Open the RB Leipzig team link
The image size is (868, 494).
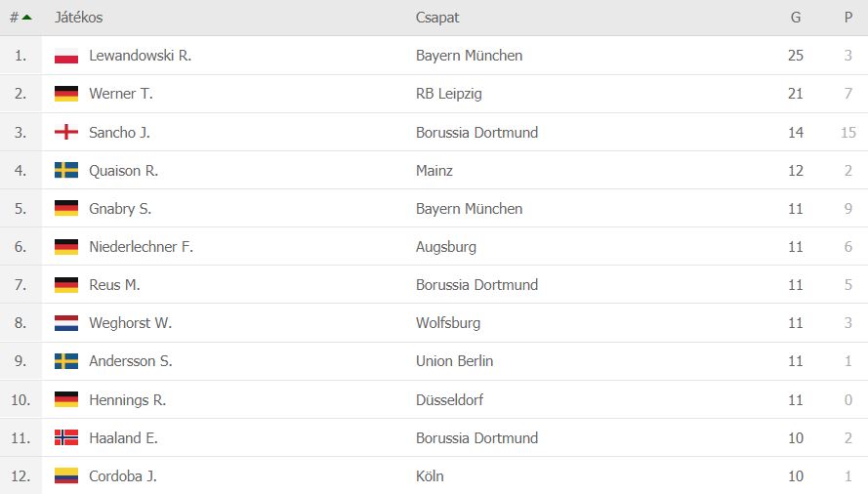[x=448, y=94]
